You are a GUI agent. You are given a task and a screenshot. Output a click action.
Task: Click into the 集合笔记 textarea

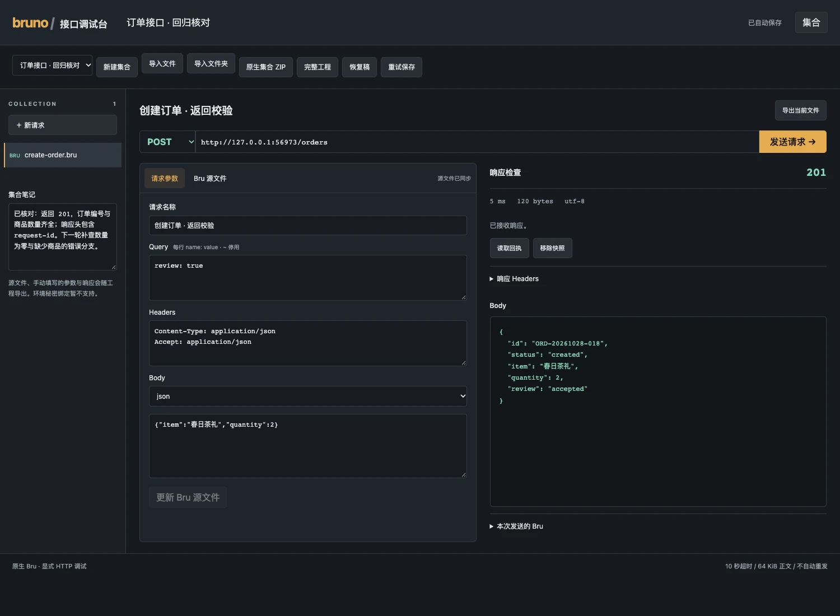click(x=63, y=236)
